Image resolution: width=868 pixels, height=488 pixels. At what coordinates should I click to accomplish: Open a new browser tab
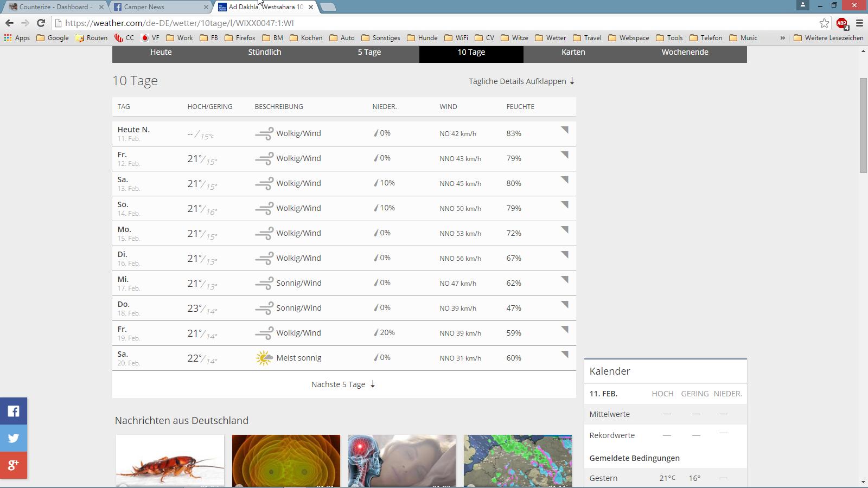(x=328, y=7)
